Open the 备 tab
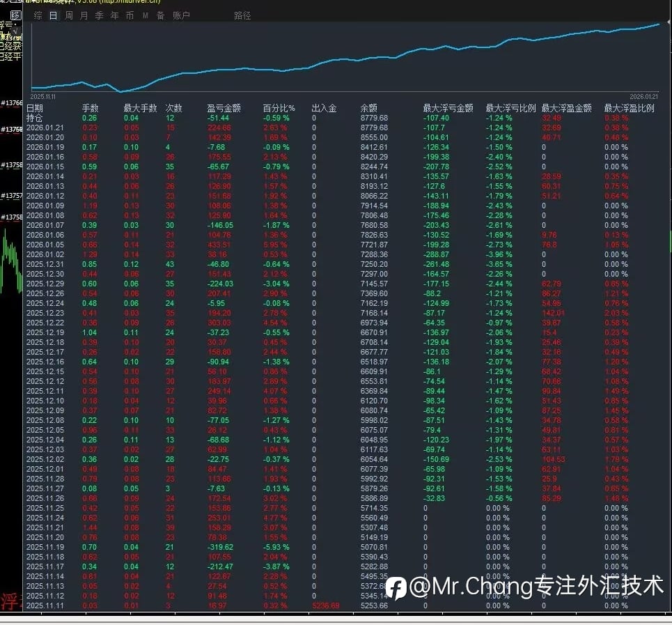 click(161, 15)
